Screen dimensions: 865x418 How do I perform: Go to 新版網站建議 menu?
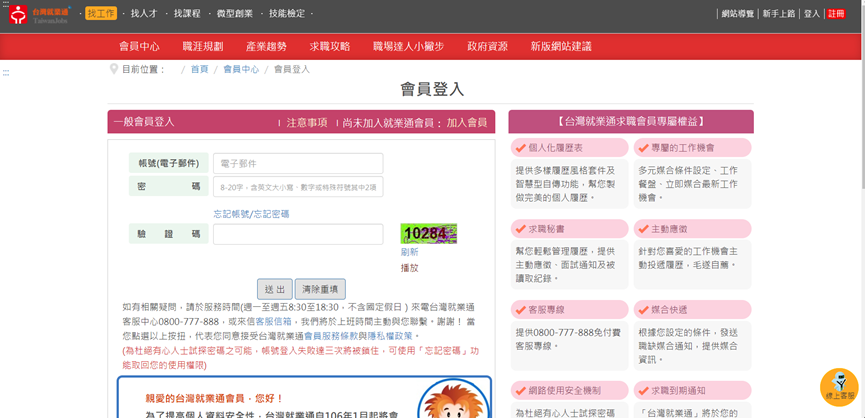pos(561,46)
